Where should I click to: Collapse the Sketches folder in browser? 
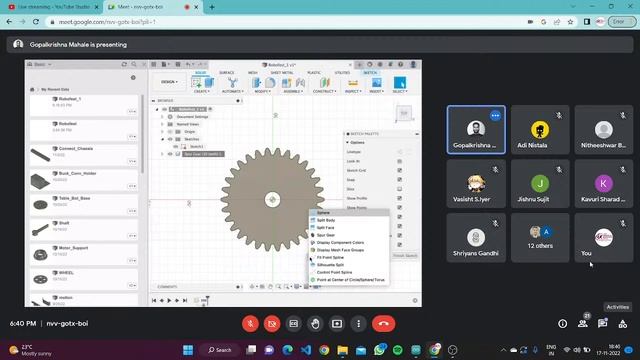(x=162, y=139)
